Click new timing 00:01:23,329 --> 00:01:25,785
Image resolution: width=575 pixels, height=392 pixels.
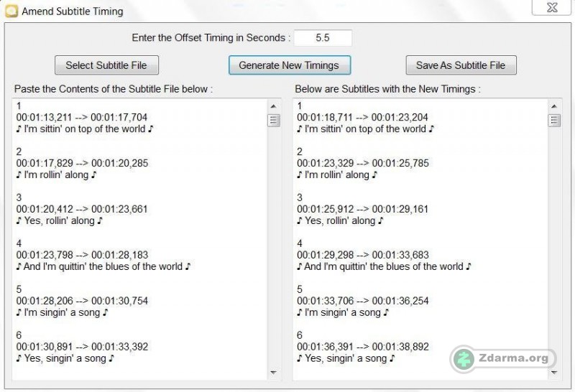point(363,163)
